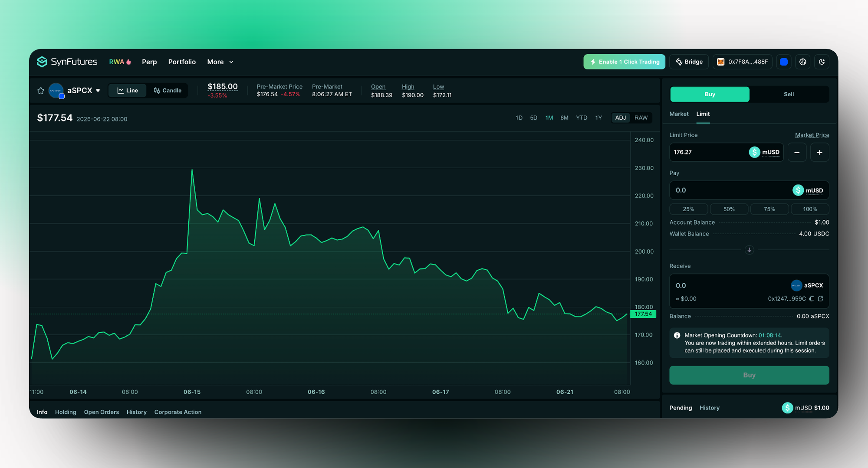
Task: Show Pending orders tab
Action: [x=681, y=408]
